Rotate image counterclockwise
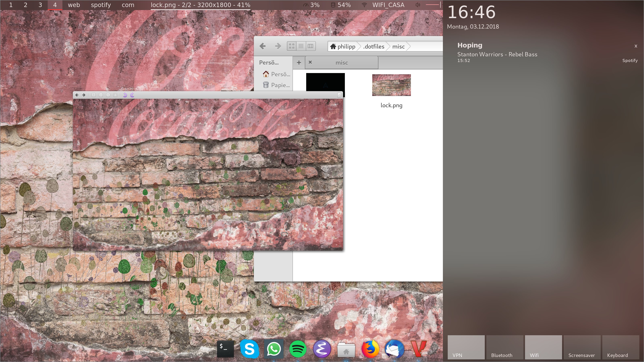Screen dimensions: 644x362 point(125,95)
